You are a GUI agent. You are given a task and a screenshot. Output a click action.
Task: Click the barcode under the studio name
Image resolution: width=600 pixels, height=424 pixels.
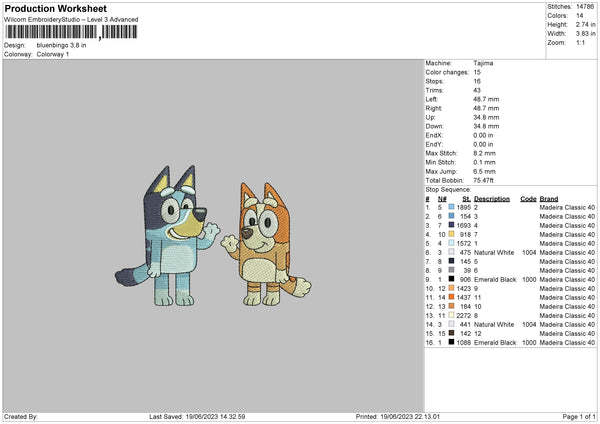click(x=71, y=32)
